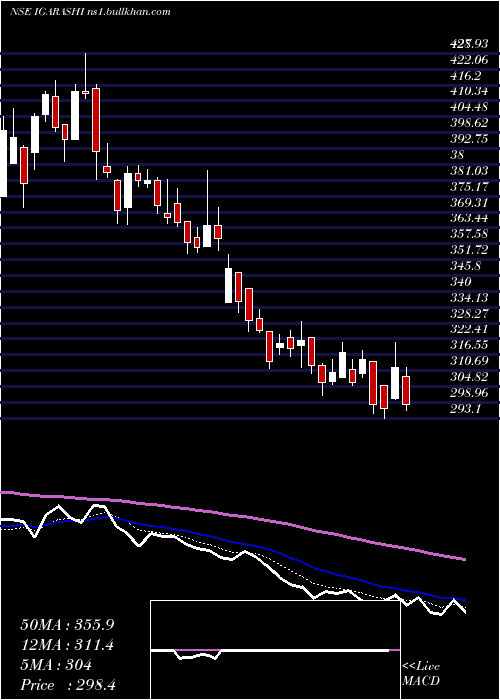Viewport: 500px width, 700px height.
Task: Click the 351.72 price level label
Action: [469, 250]
